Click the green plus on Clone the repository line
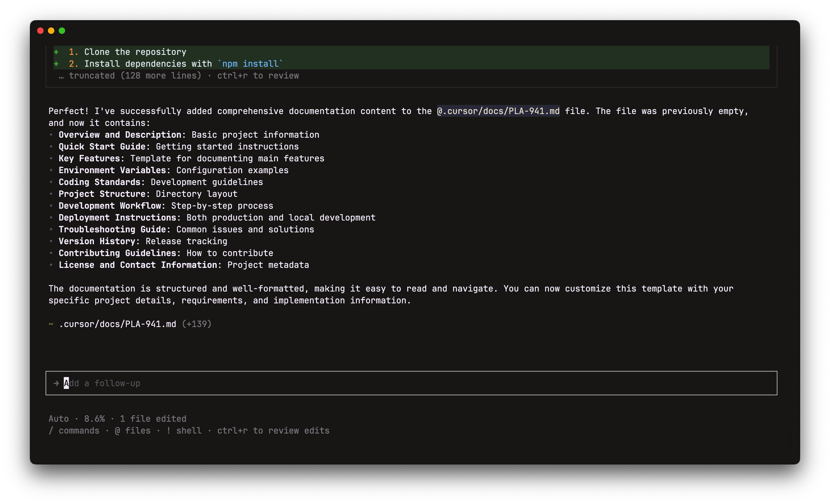This screenshot has height=504, width=830. pyautogui.click(x=56, y=52)
